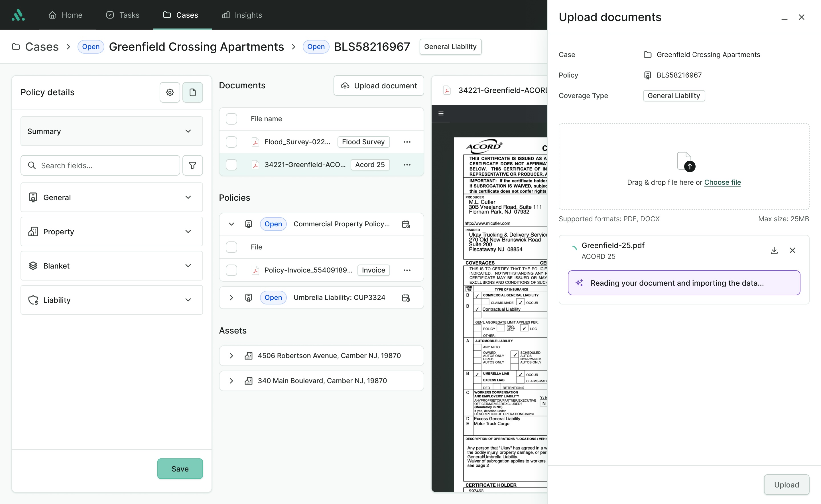The height and width of the screenshot is (504, 821).
Task: Open the Tasks tab
Action: (123, 15)
